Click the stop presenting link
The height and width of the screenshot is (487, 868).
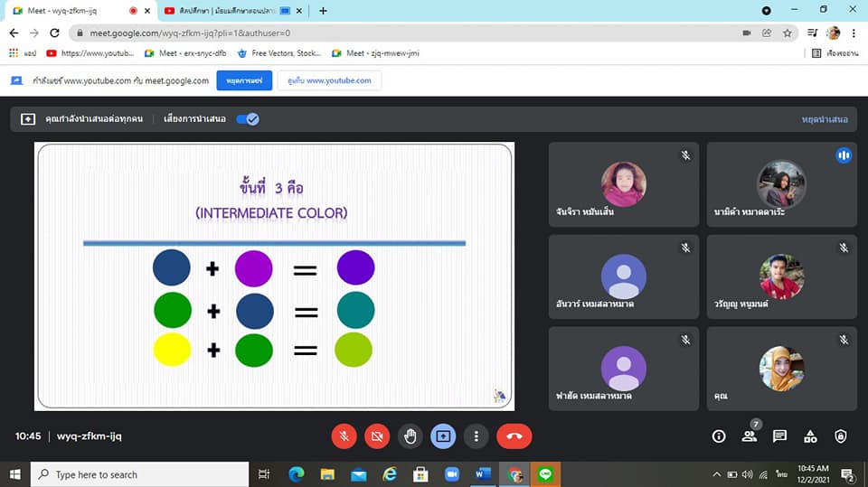[x=824, y=119]
